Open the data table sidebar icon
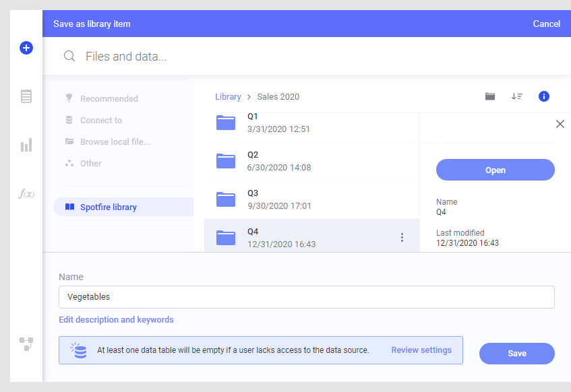The height and width of the screenshot is (392, 571). 26,96
